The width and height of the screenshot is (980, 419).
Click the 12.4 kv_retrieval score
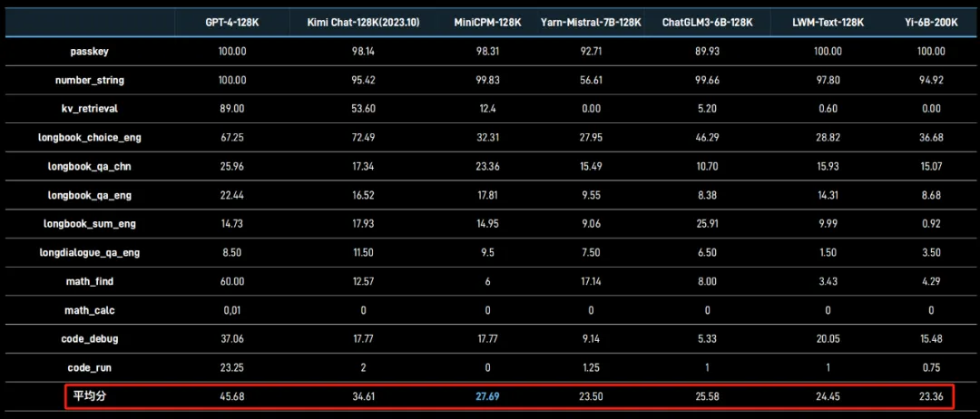click(x=487, y=109)
